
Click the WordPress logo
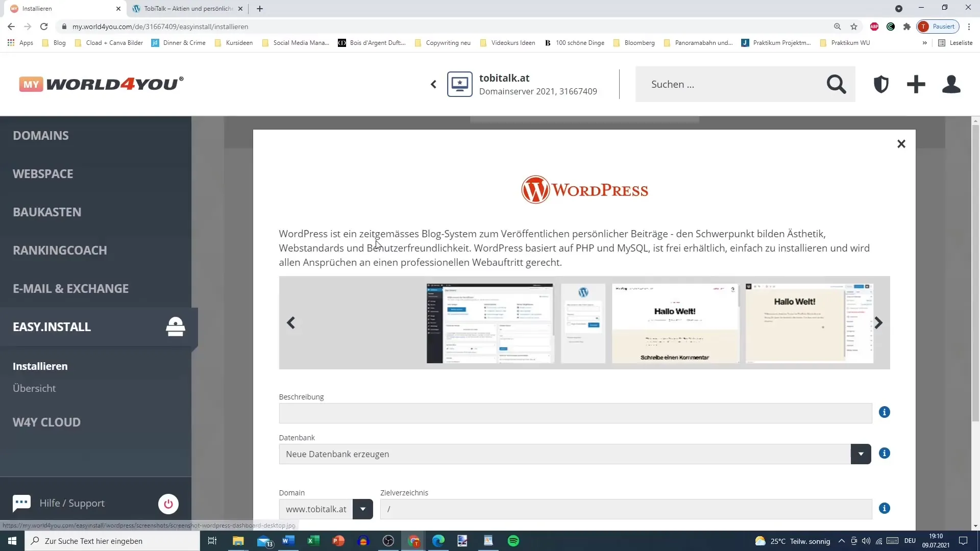[x=584, y=190]
